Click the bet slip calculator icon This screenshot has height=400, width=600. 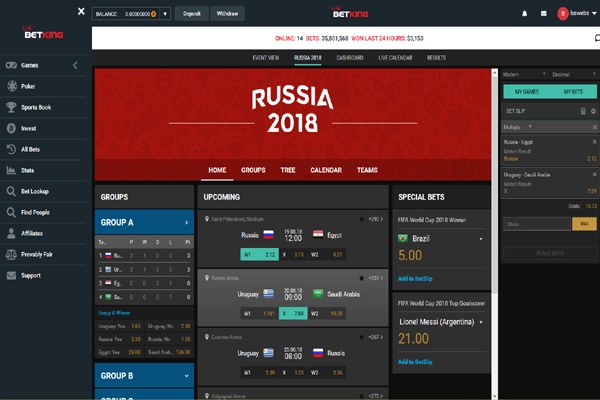583,111
